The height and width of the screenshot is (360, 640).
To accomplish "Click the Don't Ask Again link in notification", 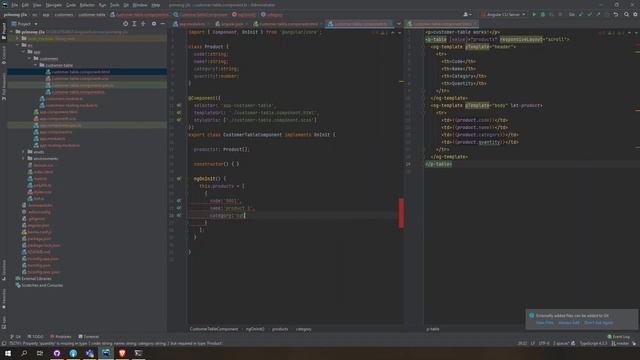I will [x=598, y=323].
